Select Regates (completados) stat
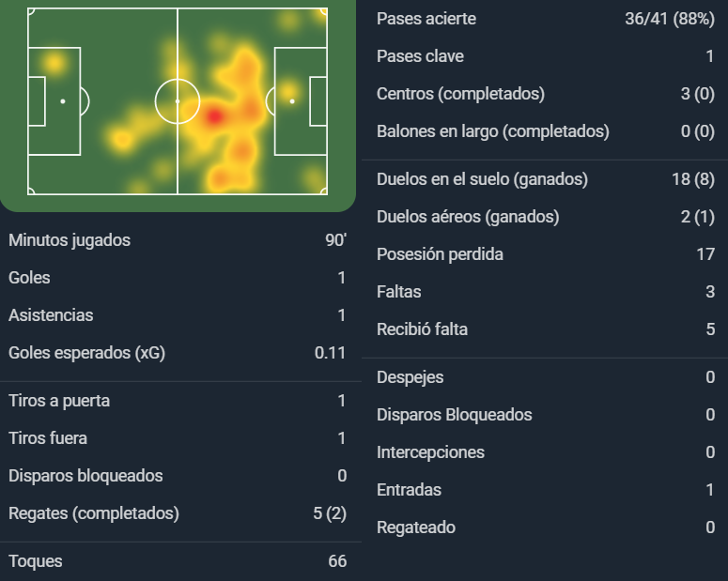Image resolution: width=728 pixels, height=581 pixels. click(x=178, y=513)
